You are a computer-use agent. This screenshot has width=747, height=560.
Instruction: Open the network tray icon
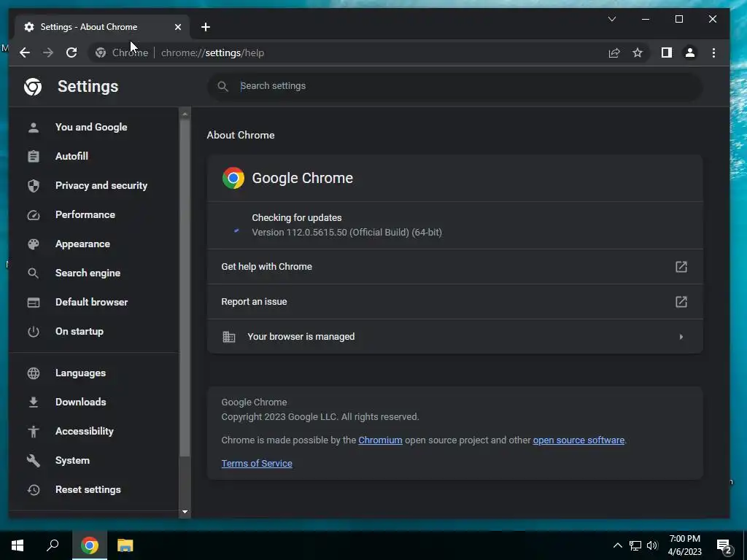[635, 545]
